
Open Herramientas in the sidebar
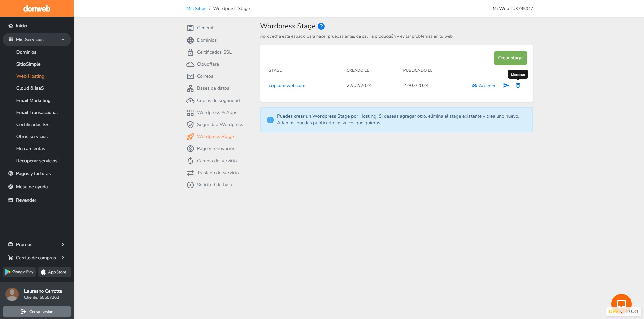31,148
